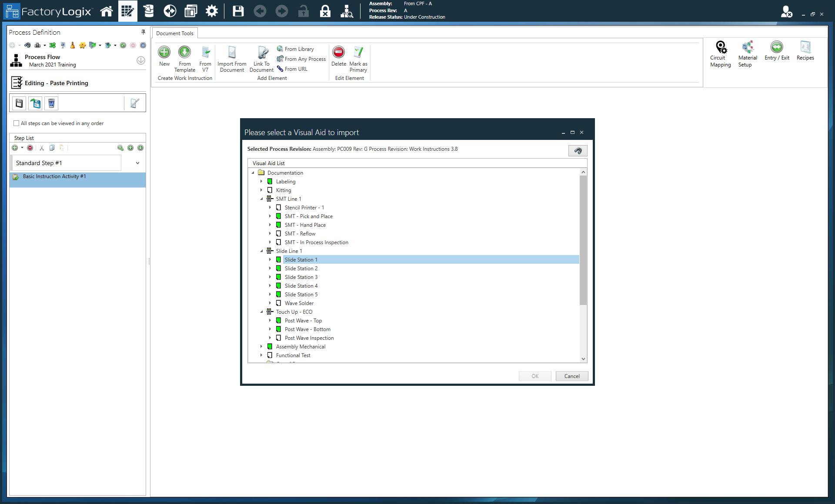Screen dimensions: 835x504
Task: Click New work instruction icon
Action: click(x=164, y=53)
